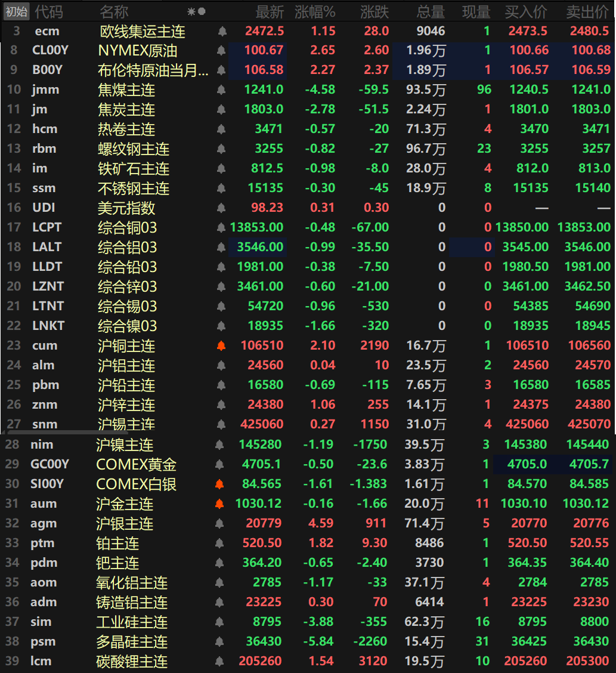The width and height of the screenshot is (616, 673).
Task: Click the 初始 header button
Action: (x=16, y=11)
